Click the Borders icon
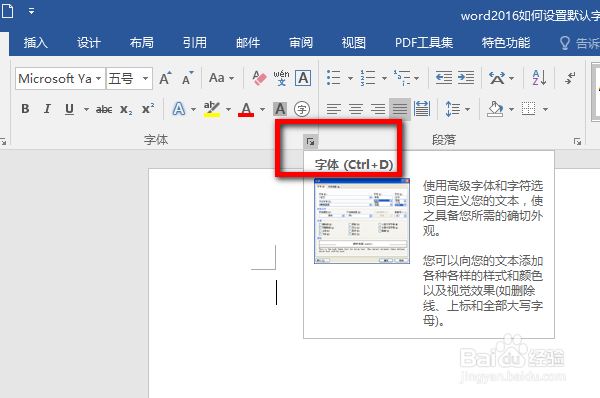The height and width of the screenshot is (398, 600). 529,109
